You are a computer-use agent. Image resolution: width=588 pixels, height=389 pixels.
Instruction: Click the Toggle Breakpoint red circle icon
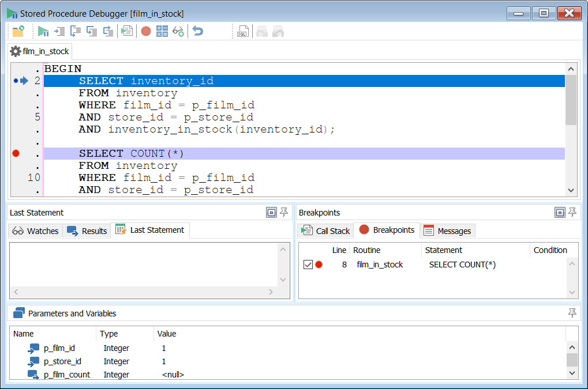point(146,31)
